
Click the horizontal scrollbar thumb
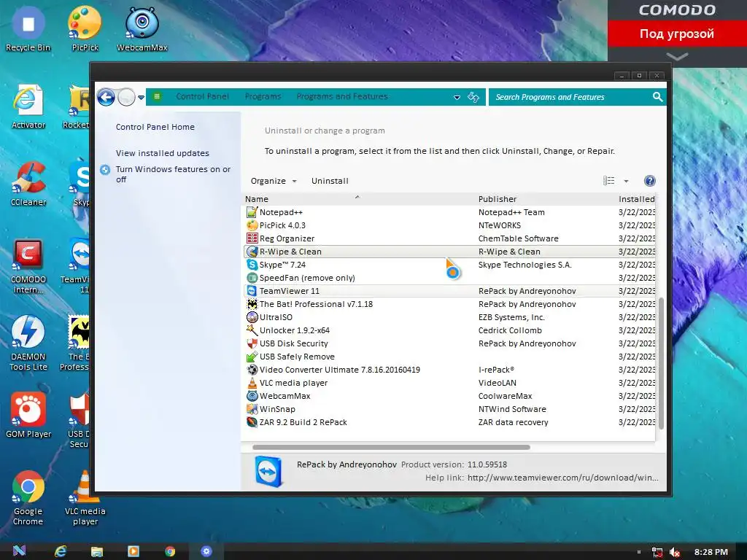(x=391, y=447)
